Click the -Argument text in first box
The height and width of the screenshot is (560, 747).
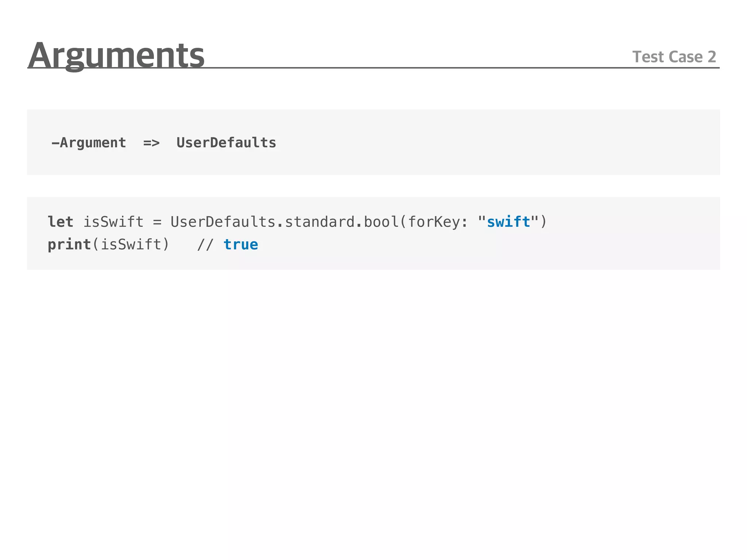pos(89,143)
